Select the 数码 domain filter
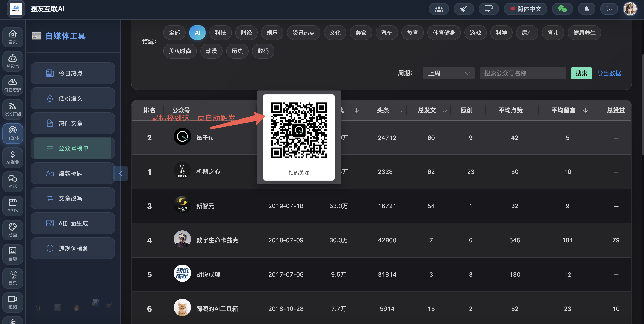This screenshot has height=324, width=644. (263, 51)
